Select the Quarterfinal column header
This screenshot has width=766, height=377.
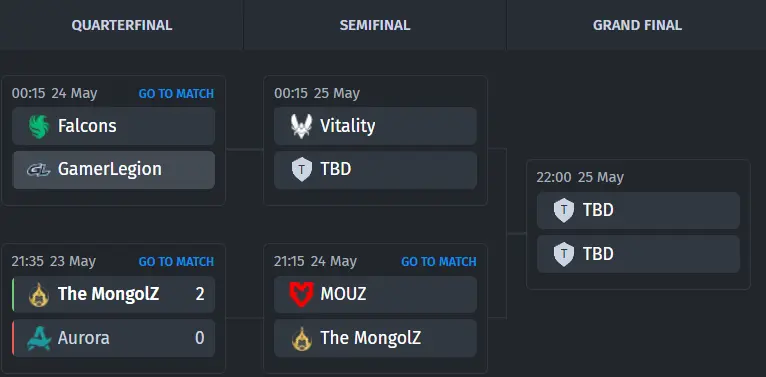click(122, 25)
